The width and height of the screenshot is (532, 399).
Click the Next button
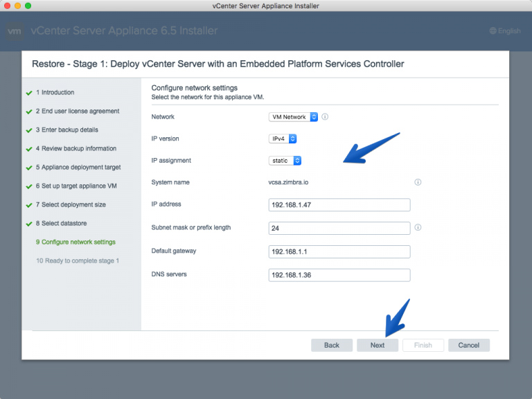tap(378, 345)
